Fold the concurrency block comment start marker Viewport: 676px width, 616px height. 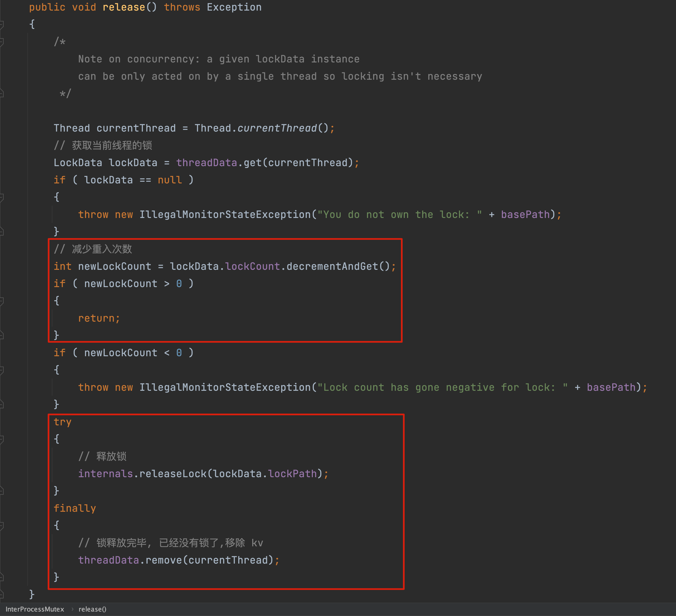coord(2,42)
